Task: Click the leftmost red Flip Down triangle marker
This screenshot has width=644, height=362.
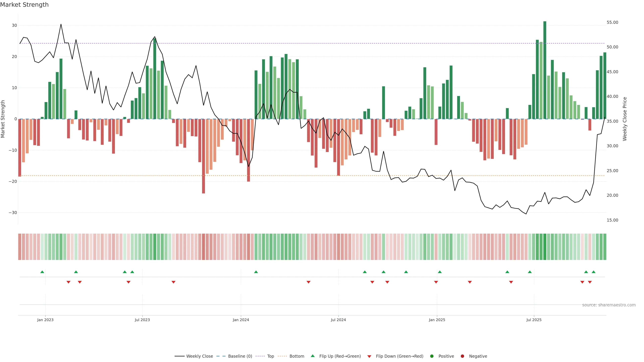Action: [x=68, y=282]
